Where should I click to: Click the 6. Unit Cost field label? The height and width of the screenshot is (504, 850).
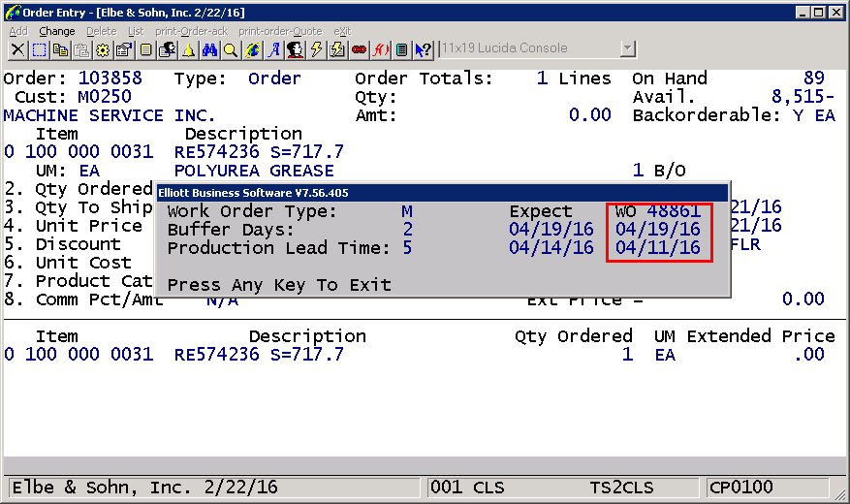click(x=68, y=263)
